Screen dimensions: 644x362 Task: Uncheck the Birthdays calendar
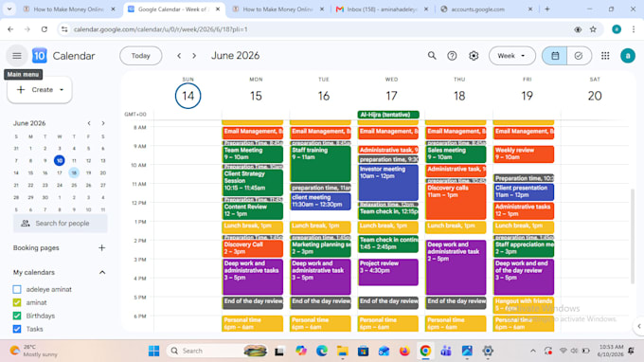click(17, 316)
